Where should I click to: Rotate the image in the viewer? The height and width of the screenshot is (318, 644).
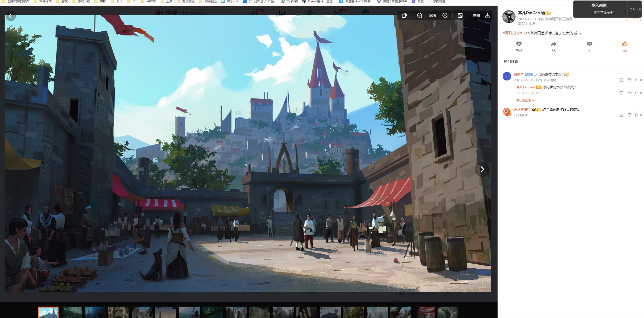coord(404,15)
